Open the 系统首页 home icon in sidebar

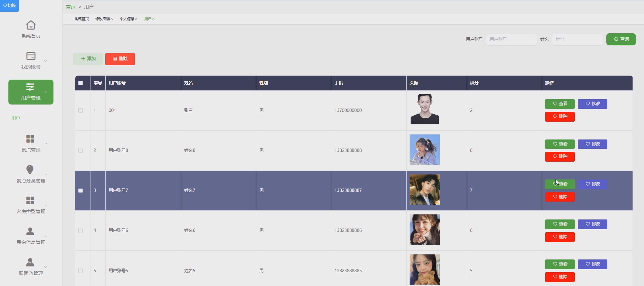pos(31,25)
